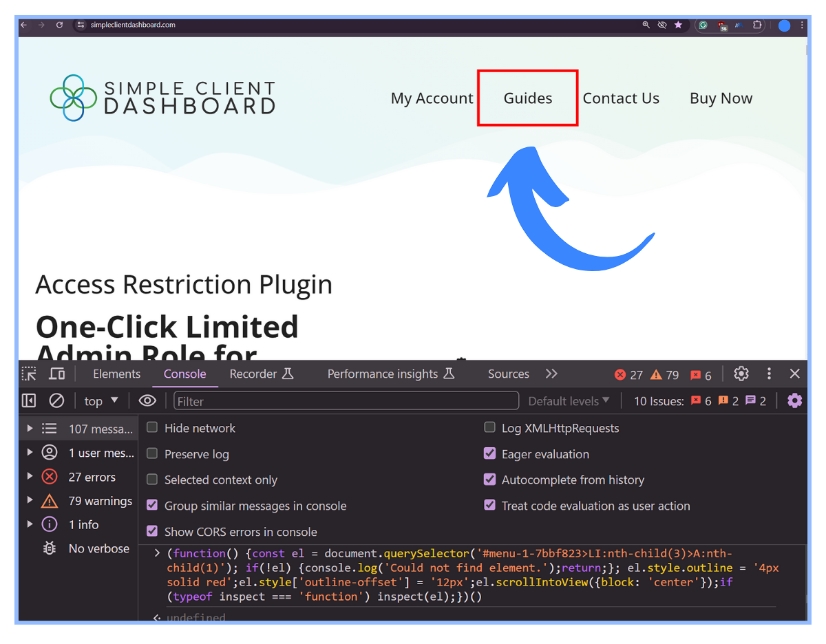Enable the Preserve log checkbox
The height and width of the screenshot is (644, 826).
(x=152, y=453)
